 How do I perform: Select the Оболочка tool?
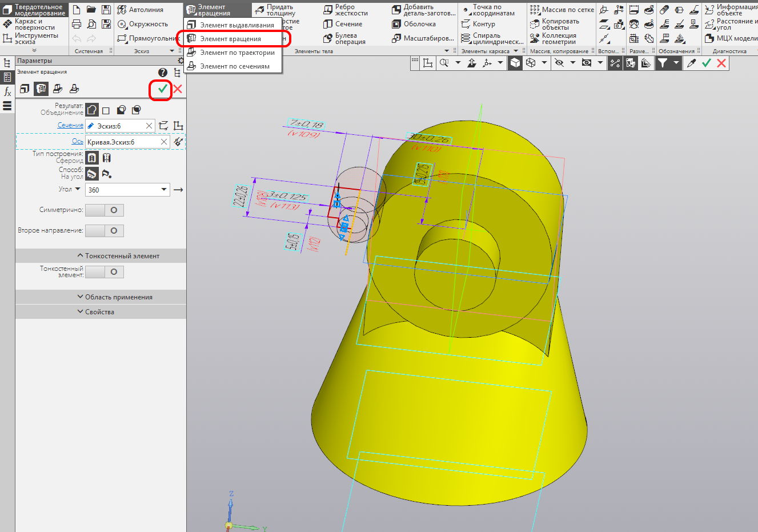point(414,24)
